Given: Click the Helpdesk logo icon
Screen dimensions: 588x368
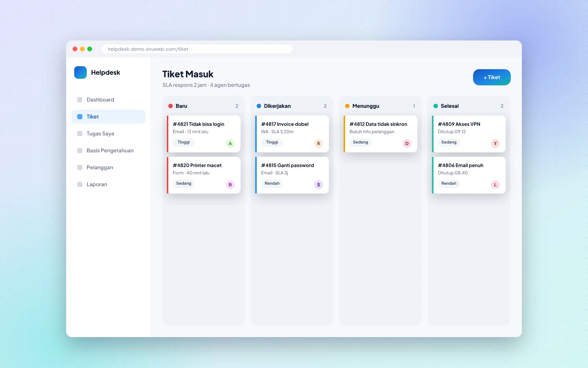Looking at the screenshot, I should [x=80, y=72].
